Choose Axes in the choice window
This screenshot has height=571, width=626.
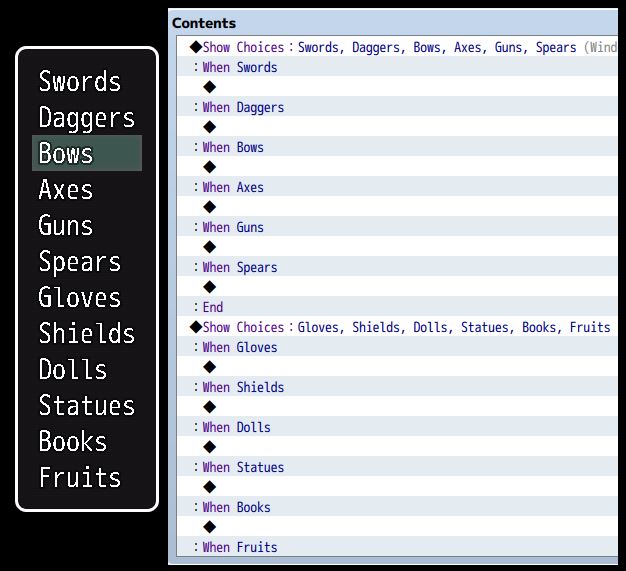pos(87,189)
